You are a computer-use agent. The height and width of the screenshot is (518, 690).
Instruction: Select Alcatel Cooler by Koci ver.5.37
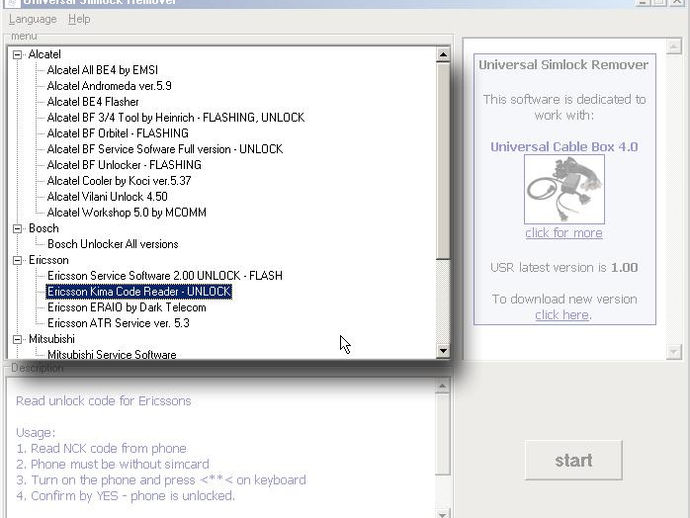[x=119, y=181]
